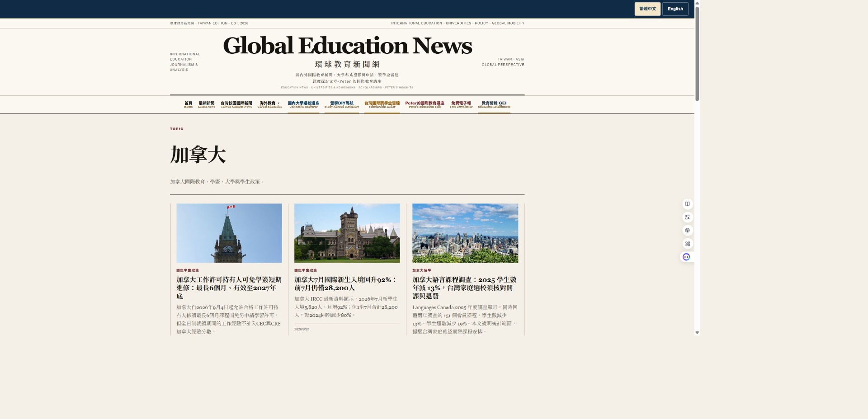
Task: Open 免費電子報 Free Newsletter
Action: pyautogui.click(x=461, y=104)
